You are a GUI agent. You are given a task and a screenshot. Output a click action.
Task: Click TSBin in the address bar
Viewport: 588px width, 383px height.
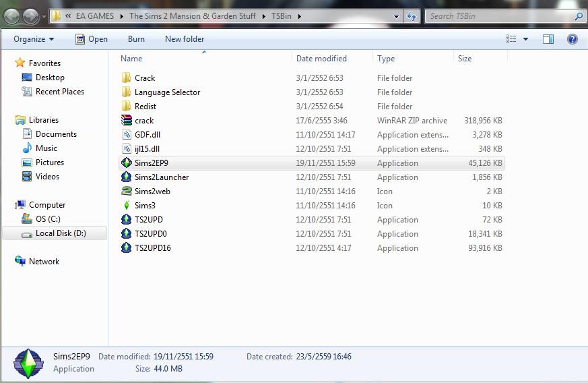click(282, 16)
